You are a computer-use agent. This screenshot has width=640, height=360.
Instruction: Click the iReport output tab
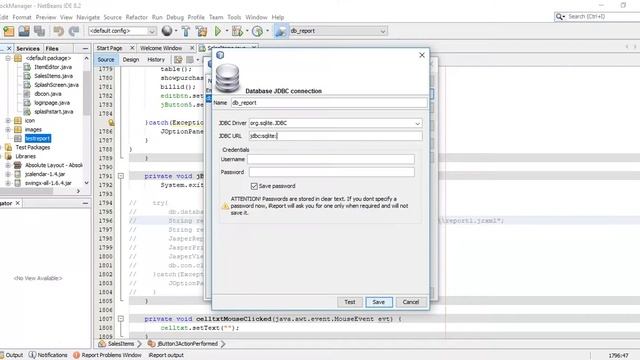pyautogui.click(x=166, y=355)
